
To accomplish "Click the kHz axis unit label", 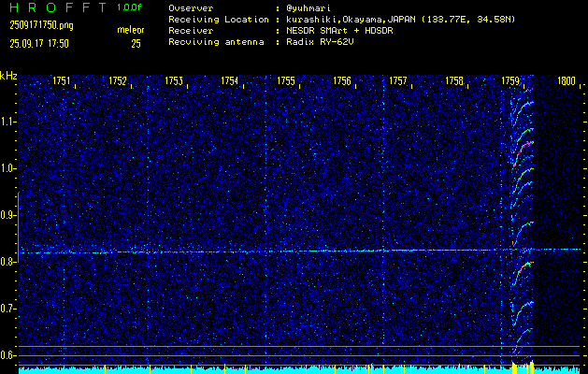I will (x=8, y=76).
